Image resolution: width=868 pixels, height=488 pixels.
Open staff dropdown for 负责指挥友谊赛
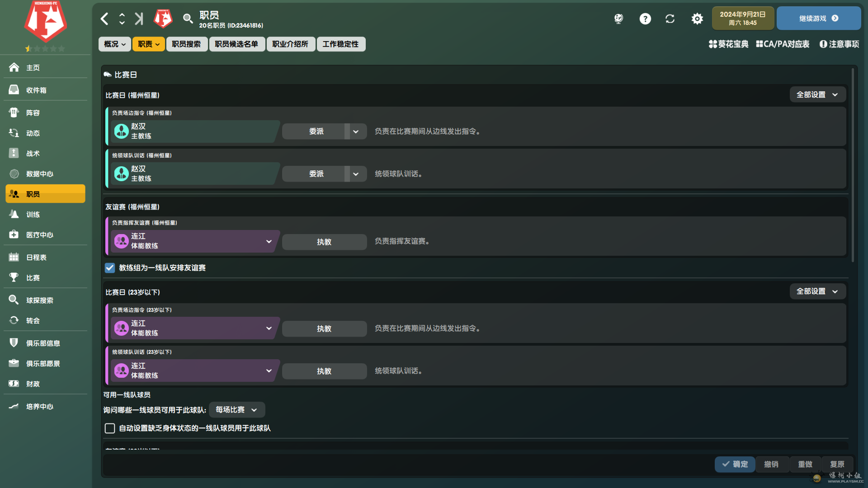269,241
